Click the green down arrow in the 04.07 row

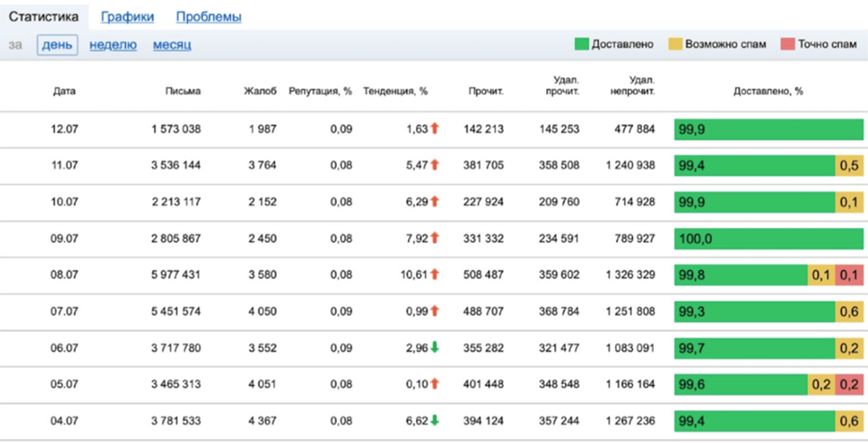[435, 421]
